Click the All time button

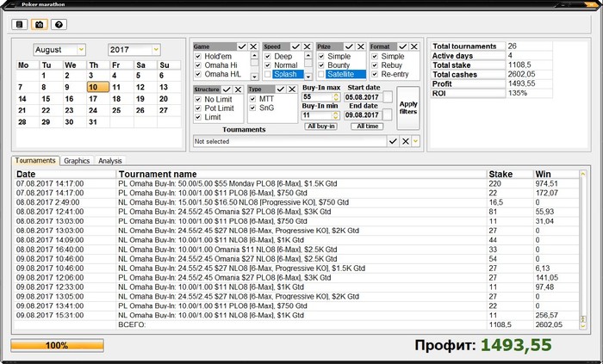click(367, 126)
